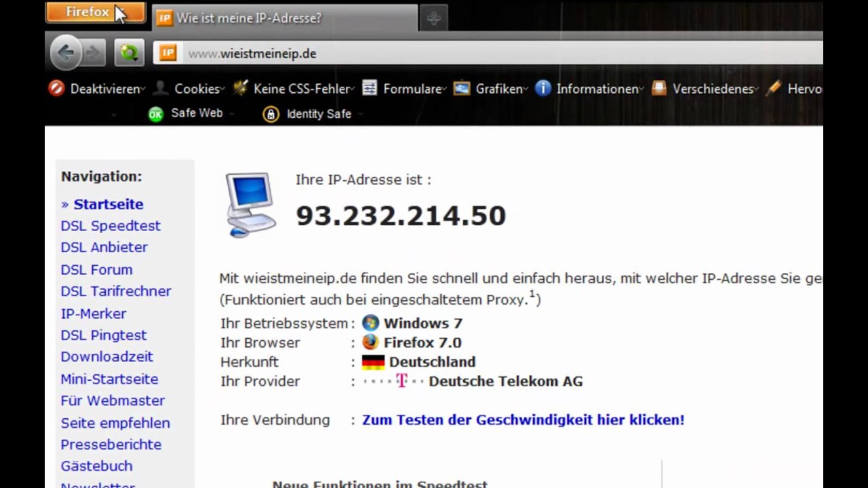
Task: Open the DSL Anbieter link
Action: click(104, 247)
